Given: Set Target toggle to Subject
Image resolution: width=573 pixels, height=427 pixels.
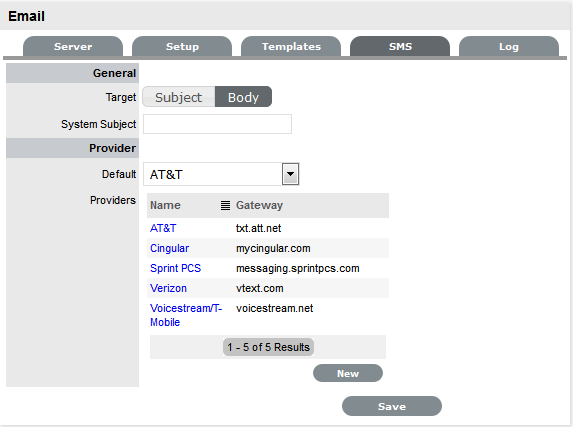Looking at the screenshot, I should [179, 97].
